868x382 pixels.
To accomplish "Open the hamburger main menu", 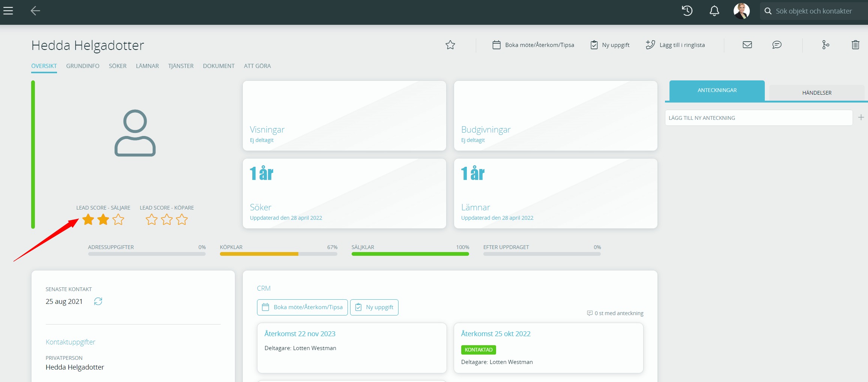I will [8, 11].
